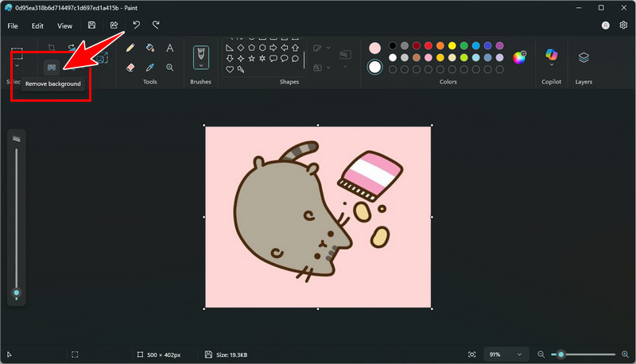Screen dimensions: 636x364
Task: Undo the last action
Action: 136,25
